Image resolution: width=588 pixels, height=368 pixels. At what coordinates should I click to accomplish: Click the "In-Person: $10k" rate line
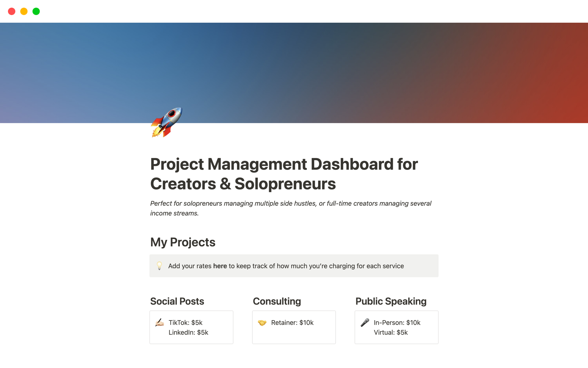pos(397,323)
